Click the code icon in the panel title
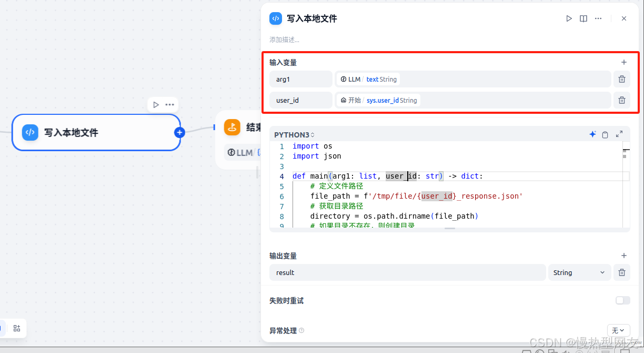This screenshot has width=644, height=353. tap(276, 18)
